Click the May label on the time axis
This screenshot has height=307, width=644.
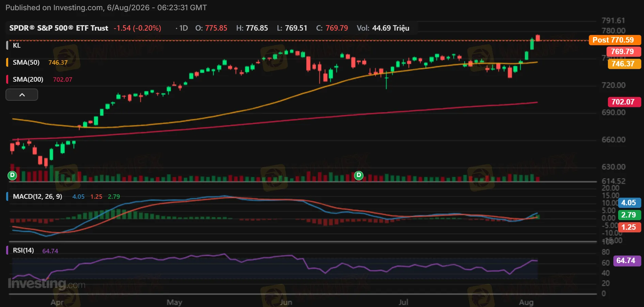pos(174,302)
